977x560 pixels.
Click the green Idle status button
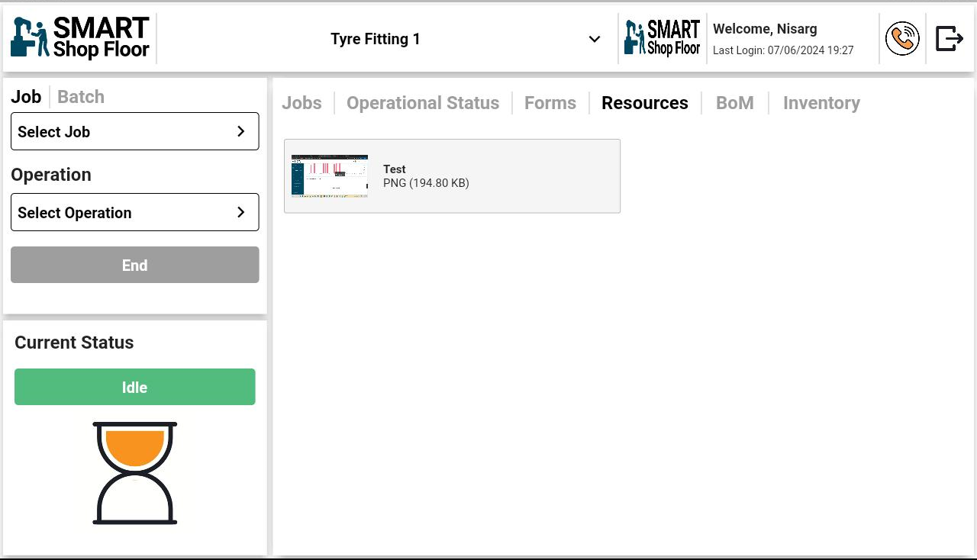point(134,387)
